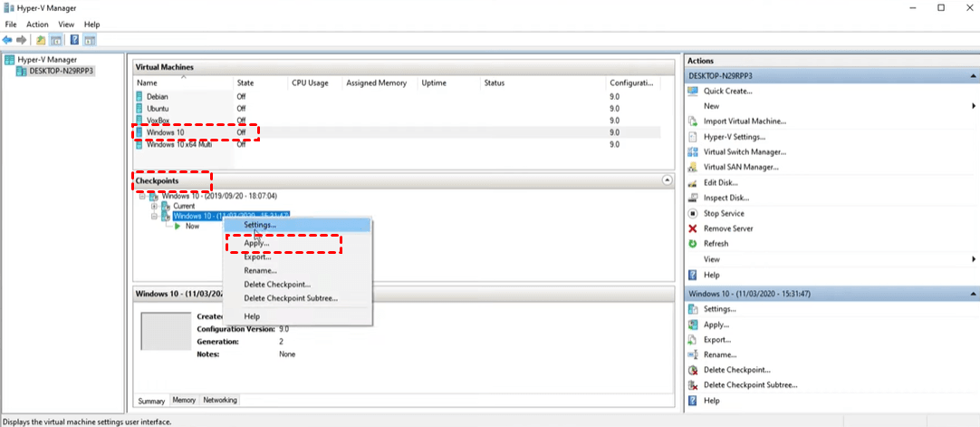980x427 pixels.
Task: Click the Forward arrow in the toolbar
Action: coord(21,40)
